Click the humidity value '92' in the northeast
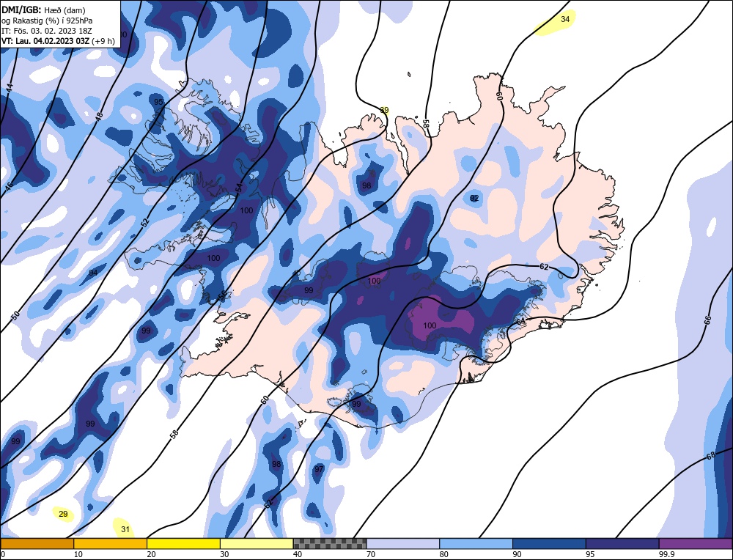The width and height of the screenshot is (733, 560). 474,199
